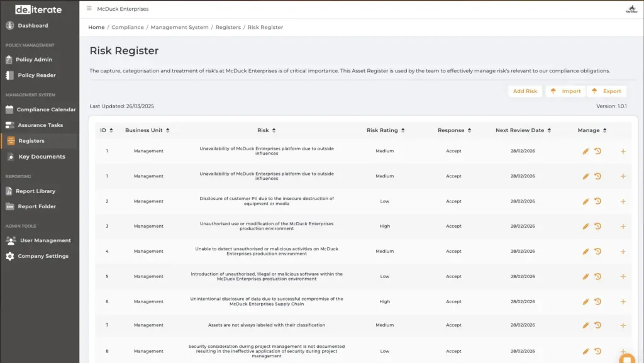Show history for risk ID 6

pyautogui.click(x=598, y=301)
